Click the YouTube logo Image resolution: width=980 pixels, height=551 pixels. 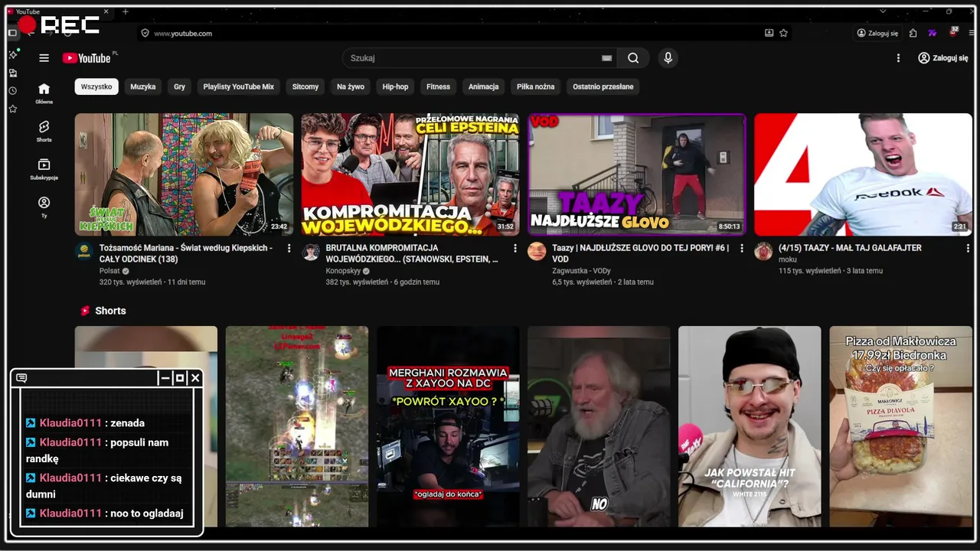pos(87,58)
